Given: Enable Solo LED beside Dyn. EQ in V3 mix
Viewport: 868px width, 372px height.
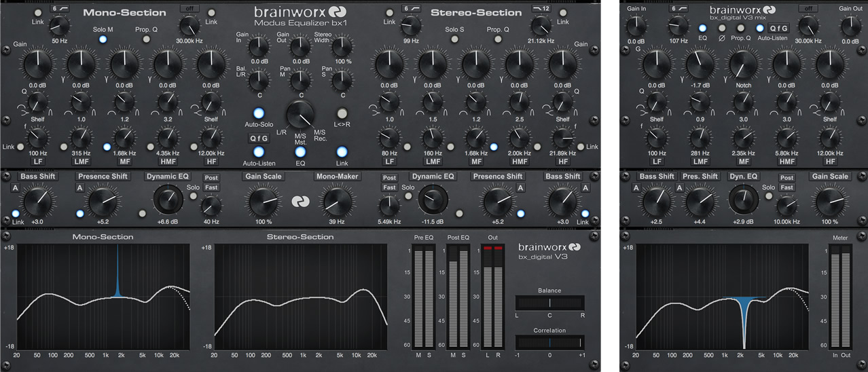Looking at the screenshot, I should [x=769, y=196].
